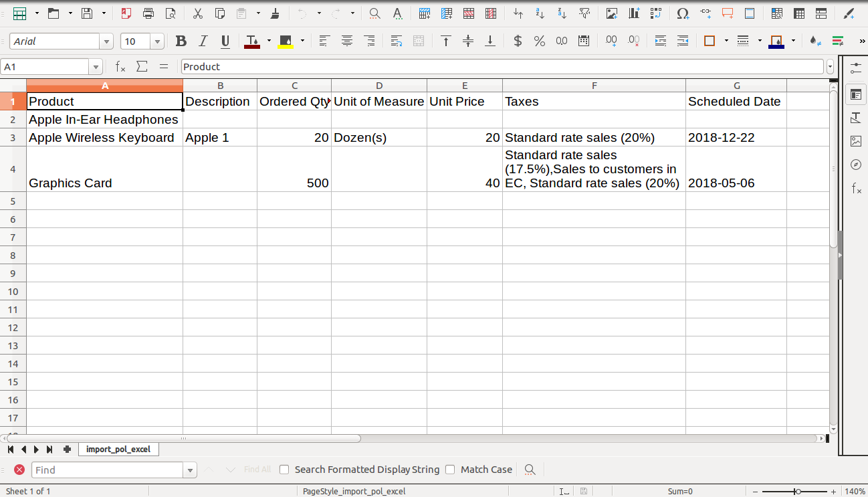Close the Find toolbar
The width and height of the screenshot is (868, 497).
[x=19, y=470]
